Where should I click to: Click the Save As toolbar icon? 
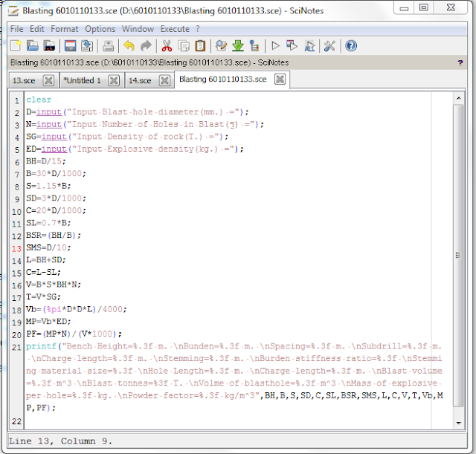(x=87, y=46)
